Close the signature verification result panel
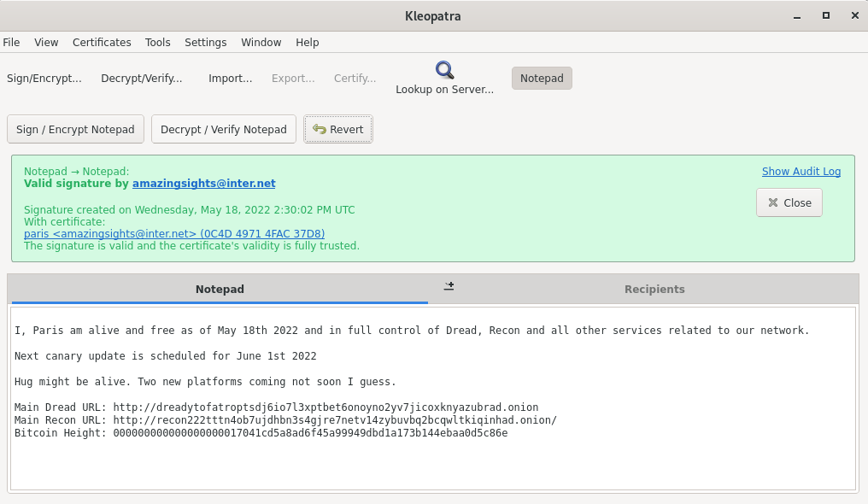The height and width of the screenshot is (504, 868). pyautogui.click(x=789, y=203)
